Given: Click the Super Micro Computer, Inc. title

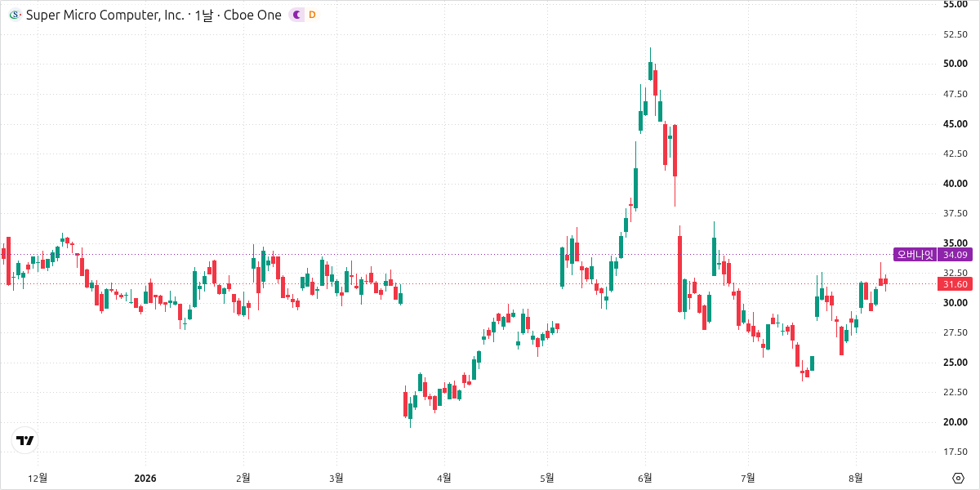Looking at the screenshot, I should tap(105, 15).
